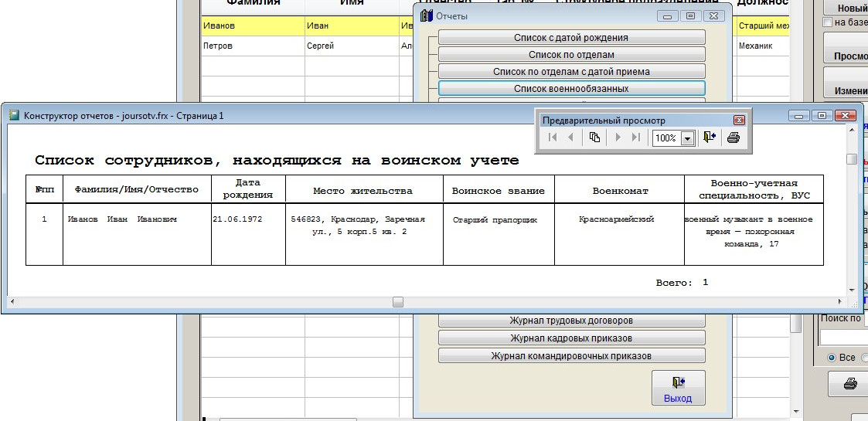868x421 pixels.
Task: Click the search input field below 'Поиск по'
Action: tap(843, 338)
